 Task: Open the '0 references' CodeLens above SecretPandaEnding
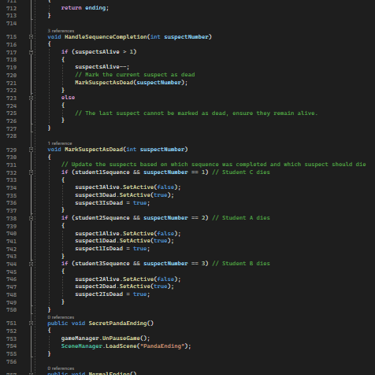[61, 317]
